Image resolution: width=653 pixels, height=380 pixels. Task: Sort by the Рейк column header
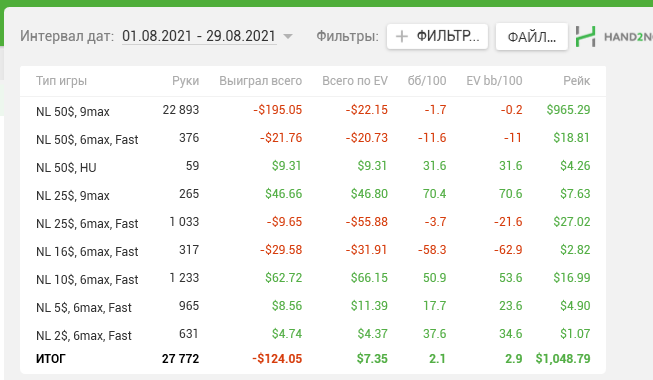[x=576, y=80]
